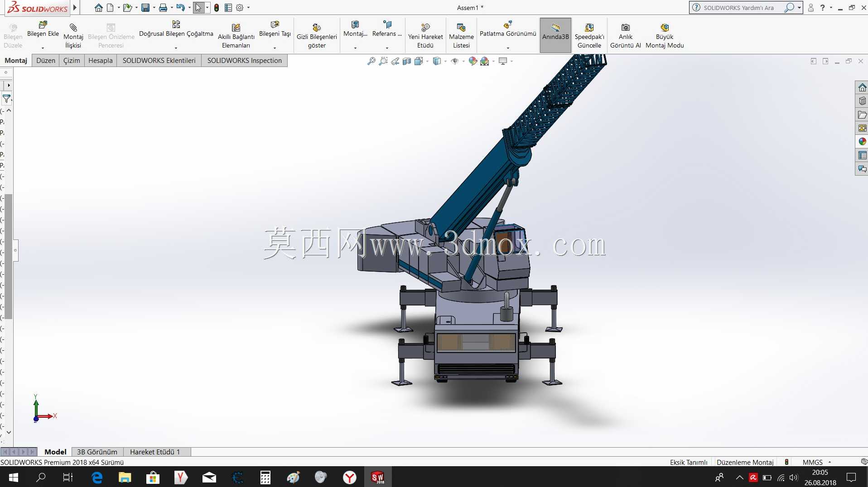Open Microsoft Edge from taskbar
This screenshot has width=868, height=487.
point(97,477)
